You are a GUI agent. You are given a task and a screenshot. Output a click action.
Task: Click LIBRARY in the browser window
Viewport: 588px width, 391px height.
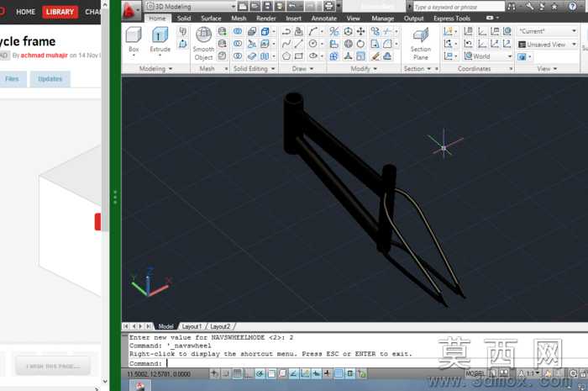pyautogui.click(x=60, y=12)
